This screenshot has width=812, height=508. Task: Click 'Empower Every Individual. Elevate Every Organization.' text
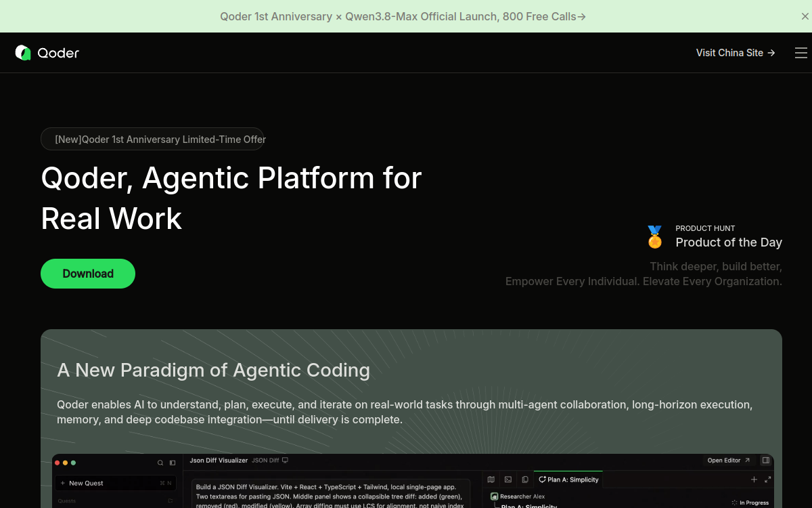pyautogui.click(x=644, y=281)
